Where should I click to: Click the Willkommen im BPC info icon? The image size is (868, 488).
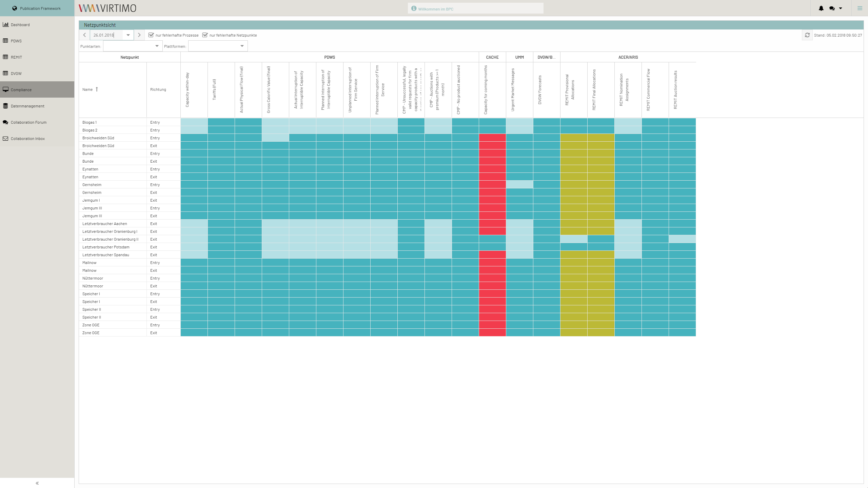(x=414, y=8)
